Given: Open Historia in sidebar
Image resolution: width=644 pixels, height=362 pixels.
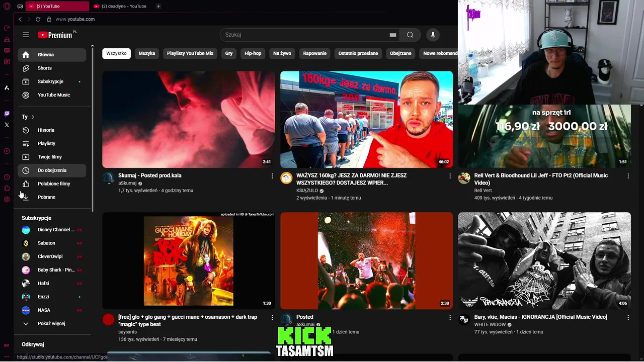Looking at the screenshot, I should (x=52, y=130).
